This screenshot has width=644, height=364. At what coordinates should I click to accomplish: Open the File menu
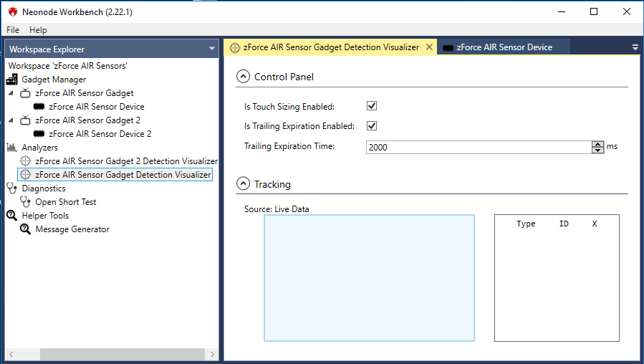13,30
